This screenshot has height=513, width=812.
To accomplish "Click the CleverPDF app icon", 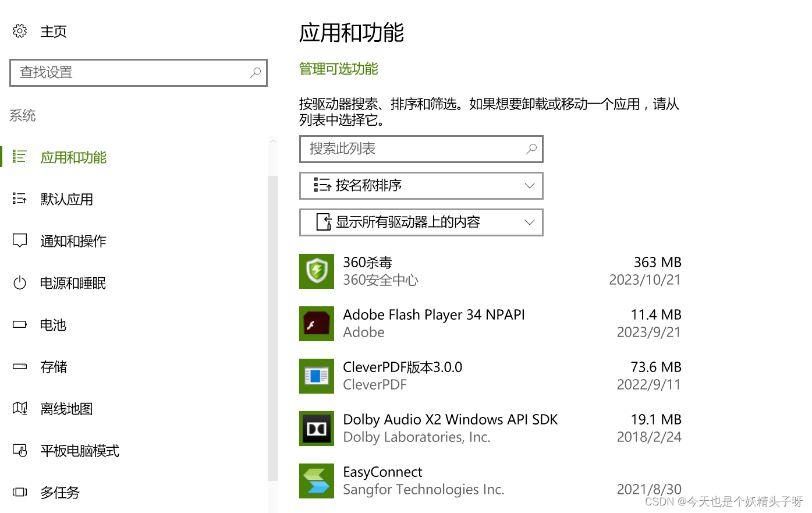I will (x=317, y=376).
